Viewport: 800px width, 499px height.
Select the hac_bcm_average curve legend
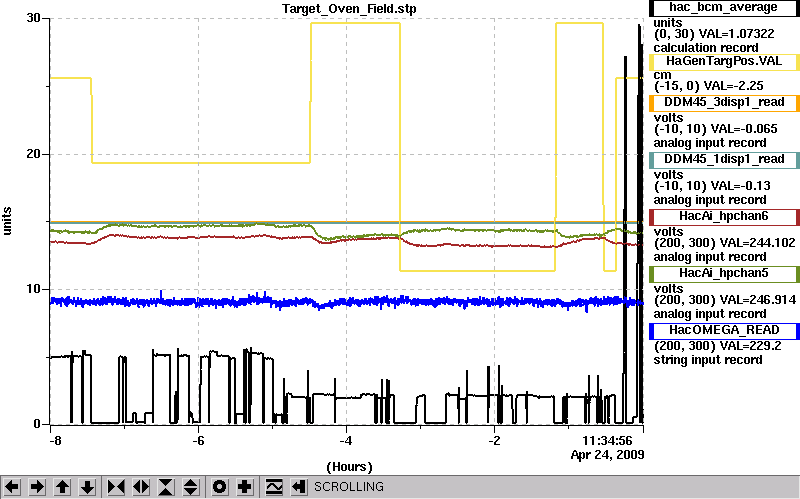pos(723,7)
